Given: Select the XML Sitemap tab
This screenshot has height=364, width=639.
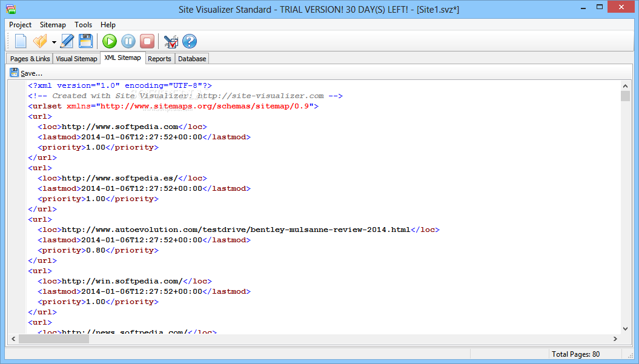Looking at the screenshot, I should pos(123,58).
